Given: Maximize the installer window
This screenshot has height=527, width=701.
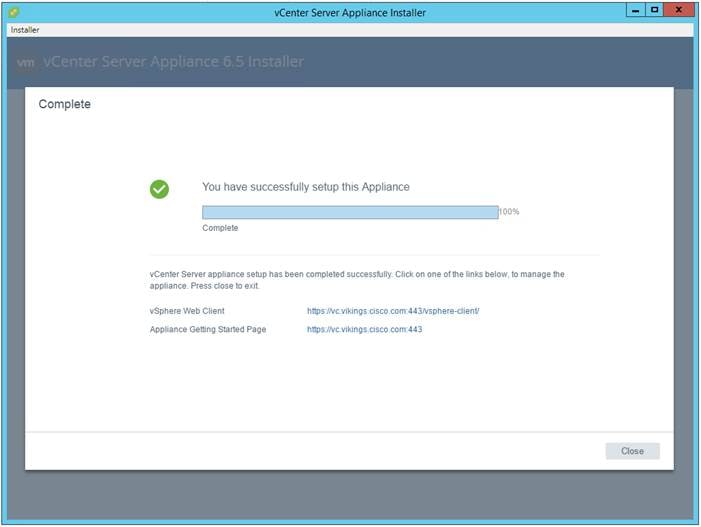Looking at the screenshot, I should pyautogui.click(x=655, y=10).
